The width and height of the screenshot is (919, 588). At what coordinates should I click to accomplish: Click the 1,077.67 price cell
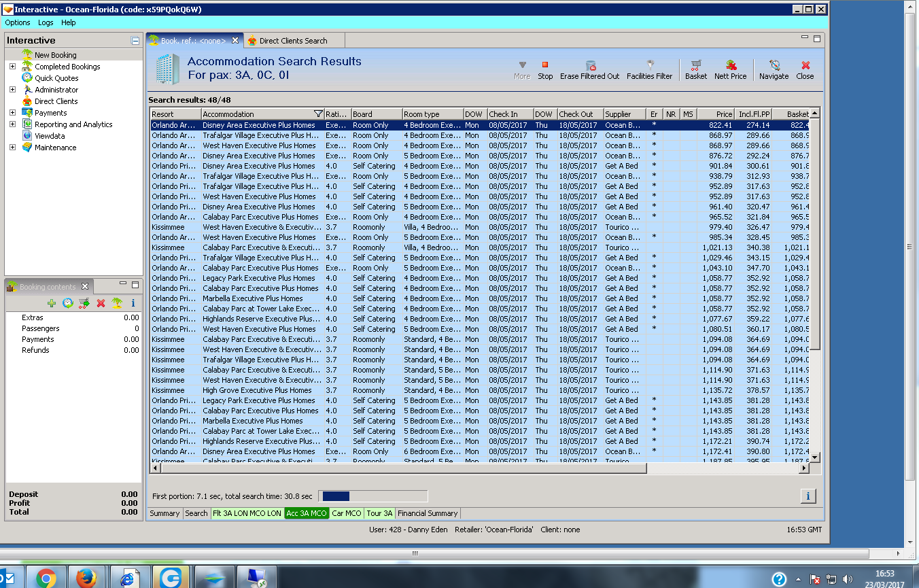pos(716,319)
